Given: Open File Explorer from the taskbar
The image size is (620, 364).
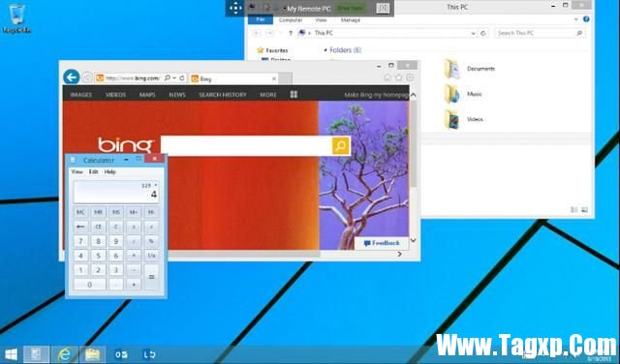Looking at the screenshot, I should [x=93, y=354].
